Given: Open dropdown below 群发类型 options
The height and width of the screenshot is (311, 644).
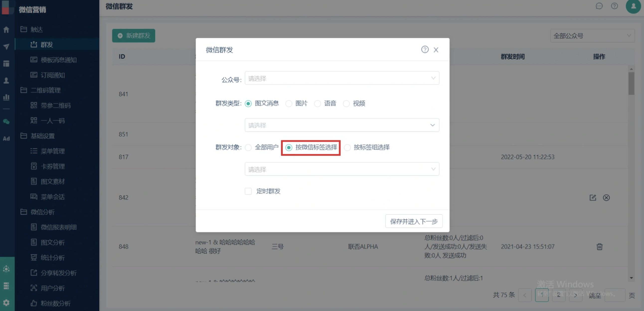Looking at the screenshot, I should point(342,125).
